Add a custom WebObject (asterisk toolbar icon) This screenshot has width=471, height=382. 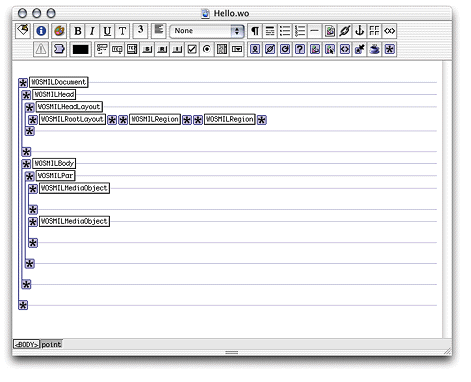click(x=389, y=49)
